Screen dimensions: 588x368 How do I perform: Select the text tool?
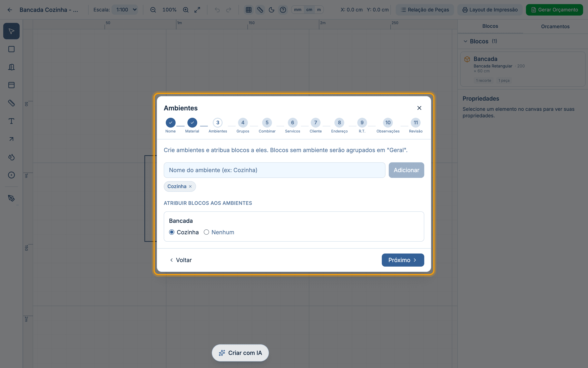[11, 121]
